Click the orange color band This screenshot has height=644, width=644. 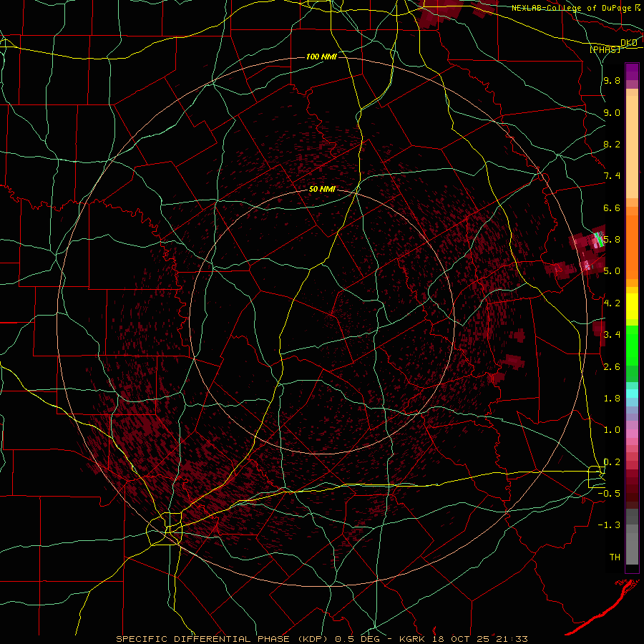[632, 248]
